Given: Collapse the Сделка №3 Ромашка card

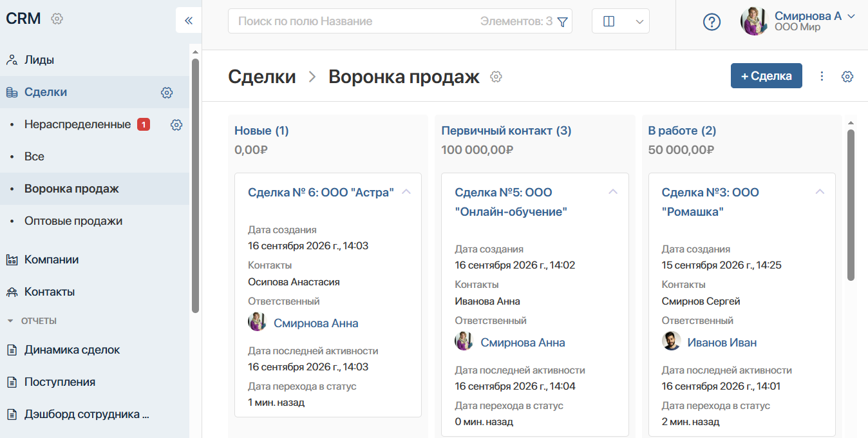Looking at the screenshot, I should 820,191.
